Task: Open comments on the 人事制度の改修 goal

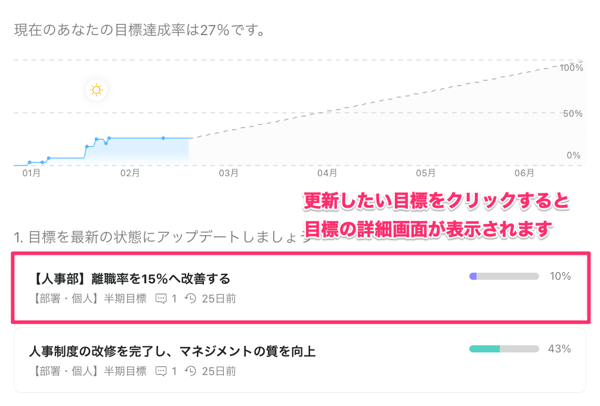Action: click(161, 371)
